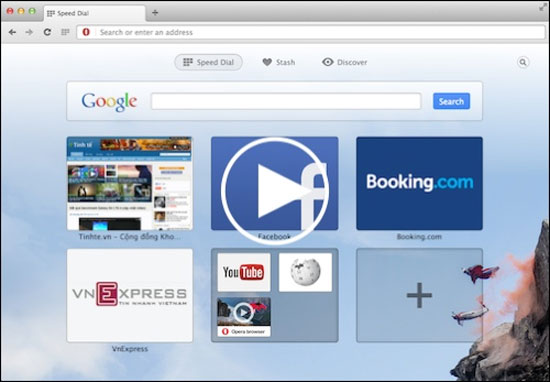The height and width of the screenshot is (382, 550).
Task: Click the forward navigation arrow
Action: tap(29, 32)
